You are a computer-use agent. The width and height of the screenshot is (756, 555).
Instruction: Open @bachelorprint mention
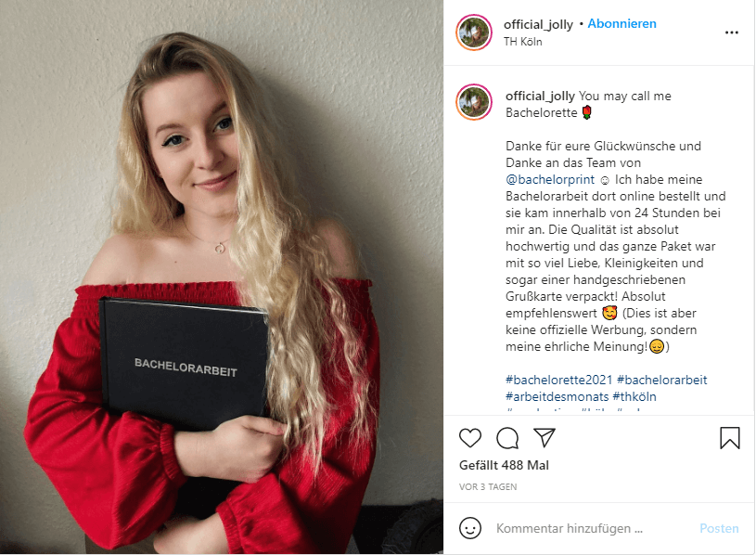[550, 179]
